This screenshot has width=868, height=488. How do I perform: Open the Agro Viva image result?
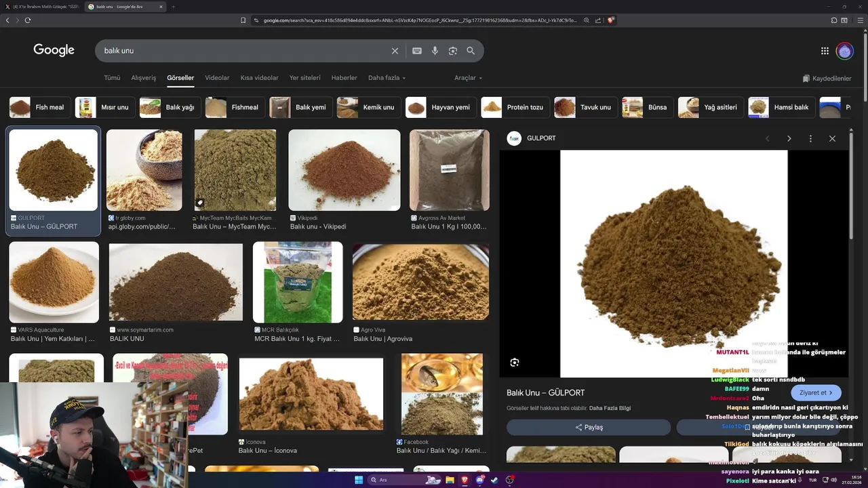click(x=420, y=282)
